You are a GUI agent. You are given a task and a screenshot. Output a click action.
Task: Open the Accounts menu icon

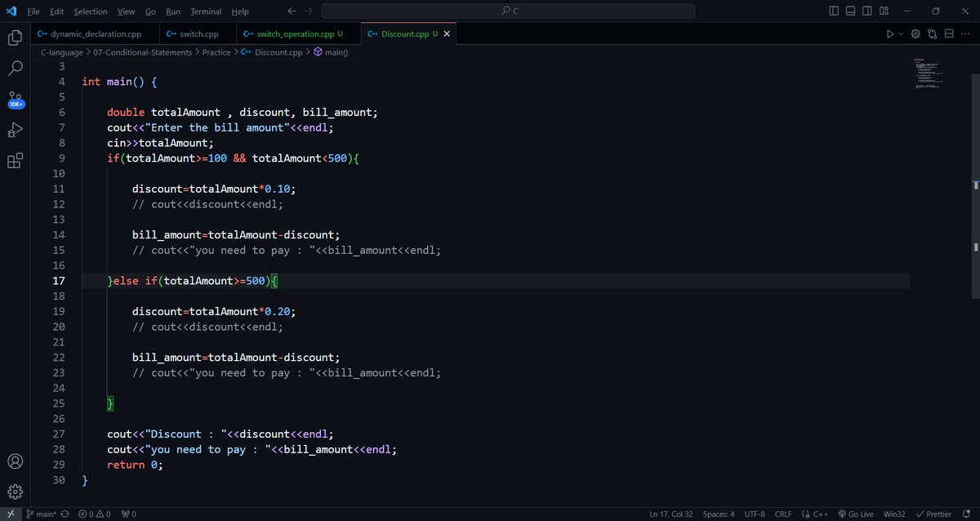pyautogui.click(x=15, y=462)
